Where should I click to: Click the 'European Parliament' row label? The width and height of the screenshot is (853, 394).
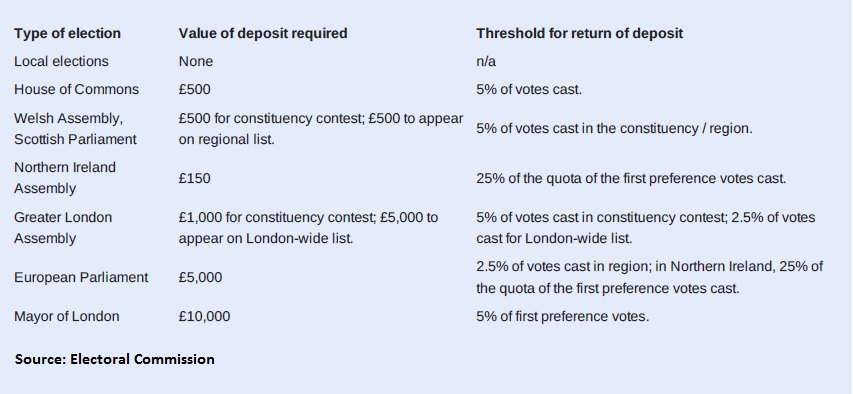81,278
